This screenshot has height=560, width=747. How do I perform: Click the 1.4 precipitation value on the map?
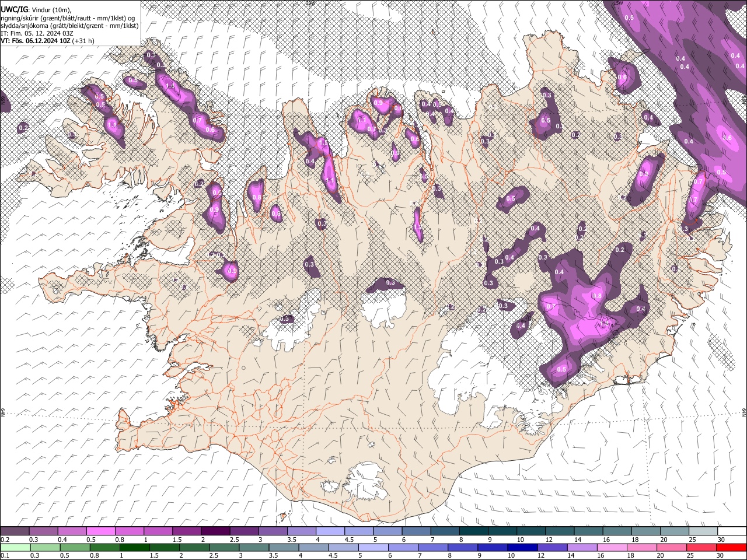(171, 86)
